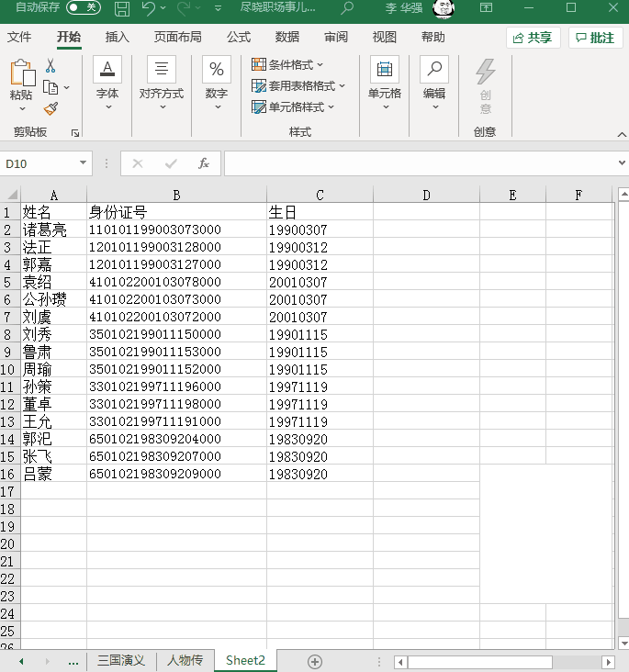Click the Copy icon

pyautogui.click(x=51, y=87)
